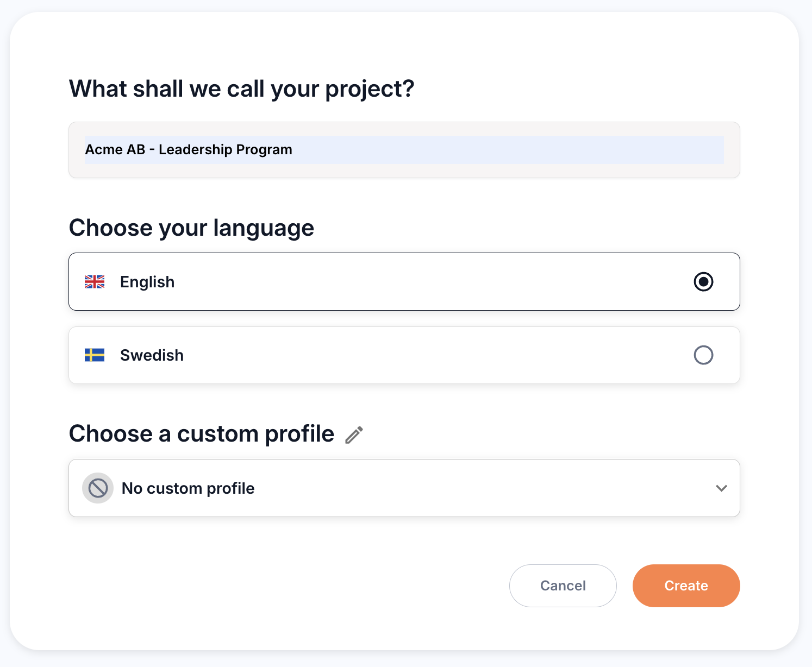Click the "What shall we call your project?" heading
Image resolution: width=812 pixels, height=667 pixels.
241,89
